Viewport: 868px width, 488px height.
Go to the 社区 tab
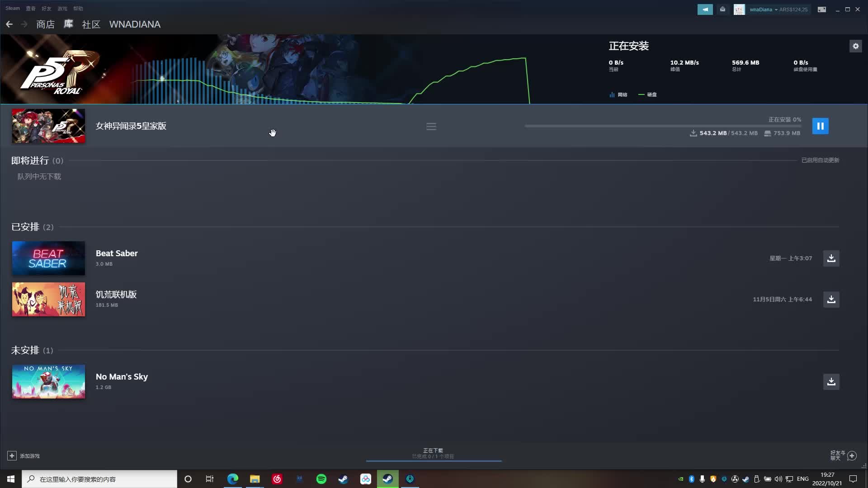tap(91, 24)
